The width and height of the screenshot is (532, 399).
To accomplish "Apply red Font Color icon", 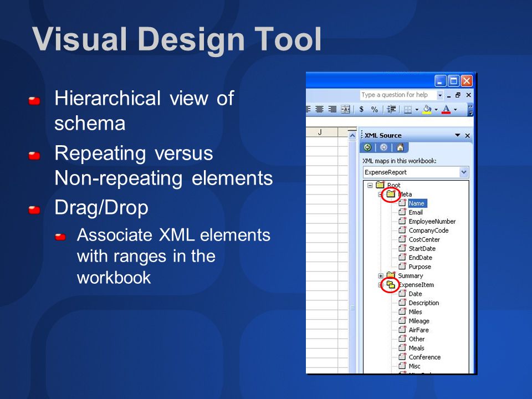I will click(446, 109).
